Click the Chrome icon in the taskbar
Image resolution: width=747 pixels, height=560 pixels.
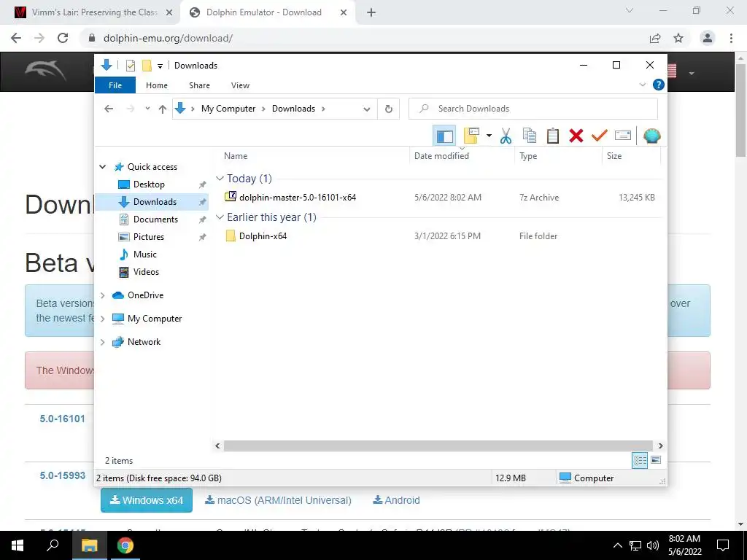[125, 545]
